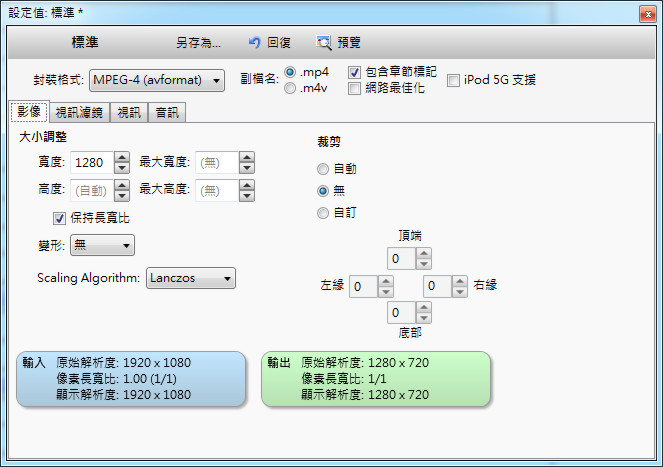Viewport: 663px width, 467px height.
Task: Increase 頂端 crop with the up arrow
Action: click(x=424, y=253)
